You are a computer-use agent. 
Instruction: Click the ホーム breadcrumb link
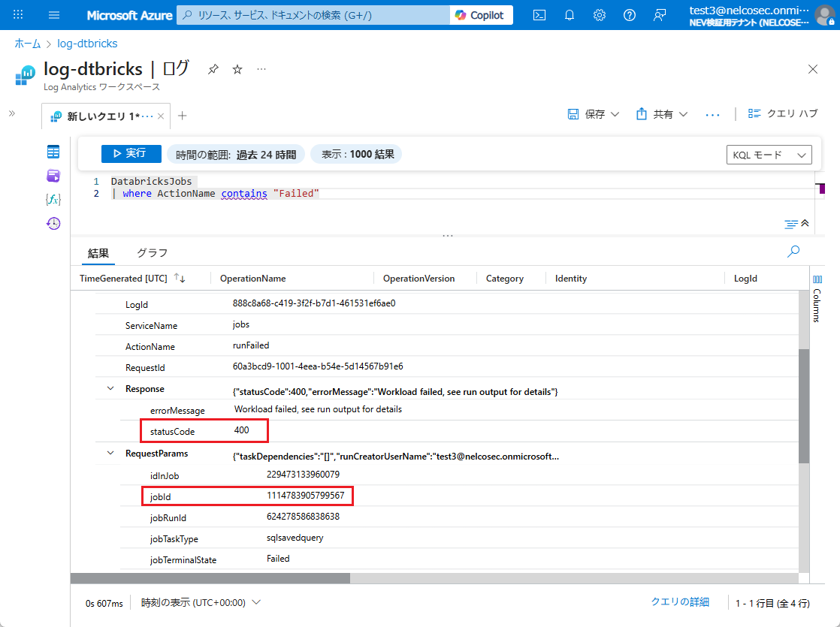[28, 44]
